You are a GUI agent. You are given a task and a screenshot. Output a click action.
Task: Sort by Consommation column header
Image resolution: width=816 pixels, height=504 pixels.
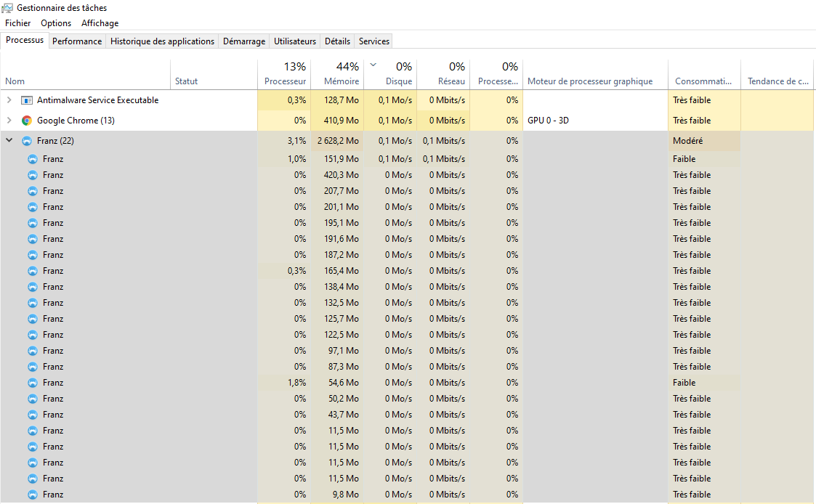pyautogui.click(x=705, y=74)
